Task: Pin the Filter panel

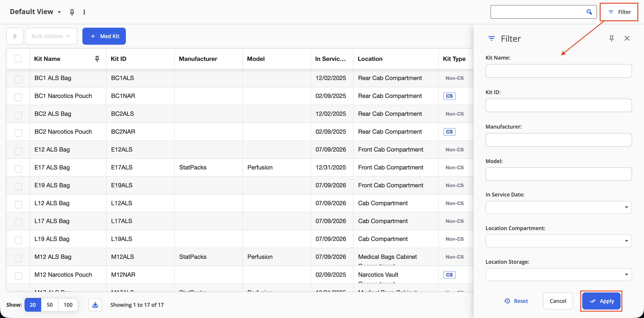Action: 611,39
